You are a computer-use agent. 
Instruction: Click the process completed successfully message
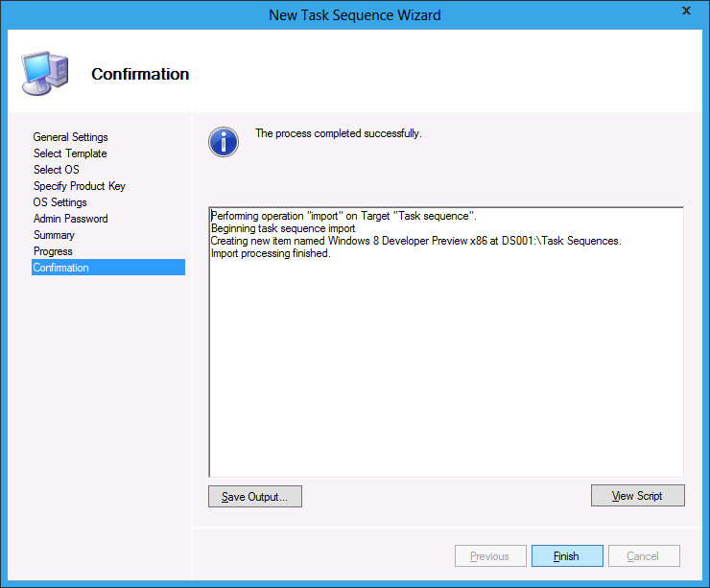click(x=338, y=133)
